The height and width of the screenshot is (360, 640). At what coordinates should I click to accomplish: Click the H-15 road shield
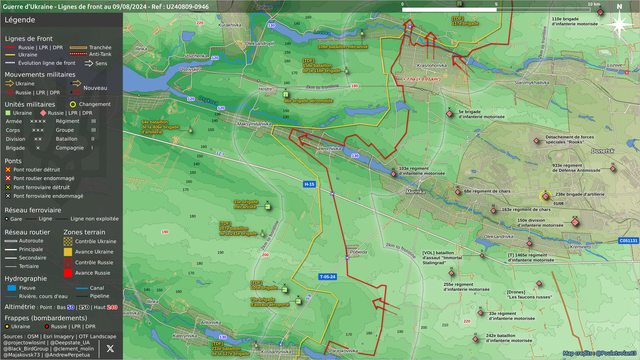(x=309, y=184)
